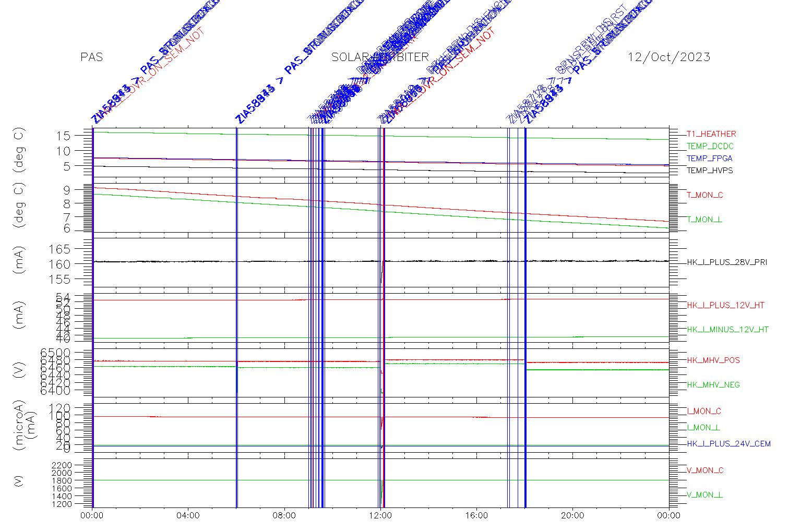This screenshot has width=789, height=532.
Task: Choose the HK_MHV_NEG legend label
Action: coord(713,385)
